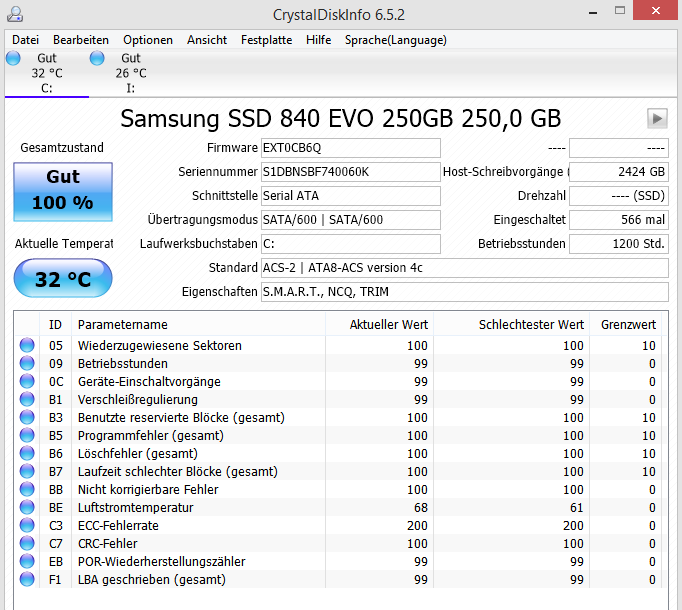
Task: Click the Gut 100 % health status button
Action: point(63,192)
